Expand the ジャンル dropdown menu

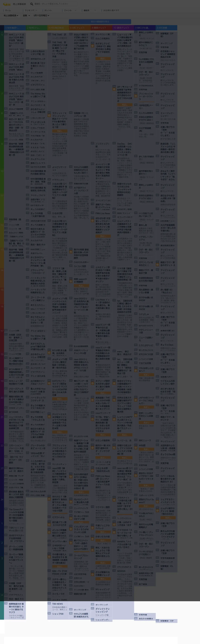pyautogui.click(x=70, y=10)
